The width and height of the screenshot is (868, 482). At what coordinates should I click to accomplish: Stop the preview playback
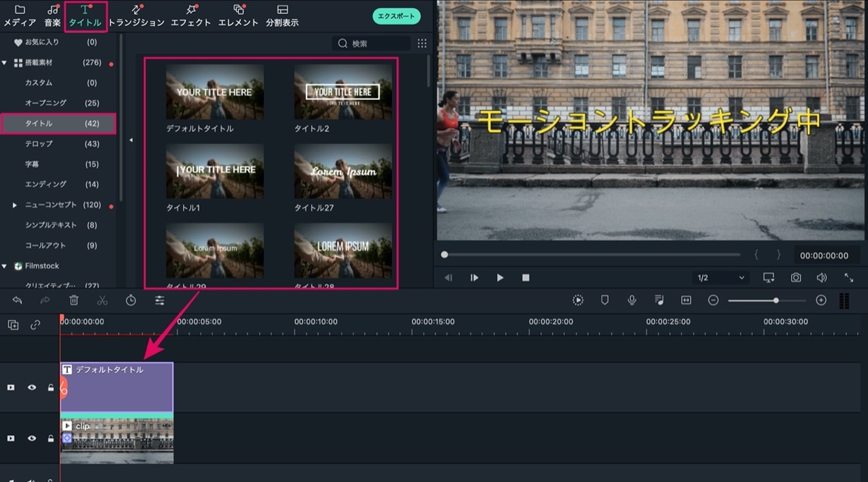526,277
